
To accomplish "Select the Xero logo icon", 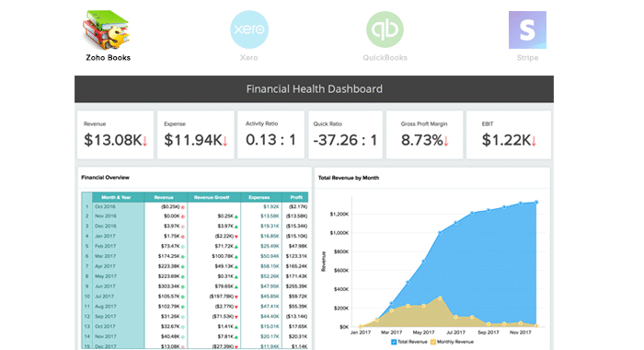I will point(249,29).
